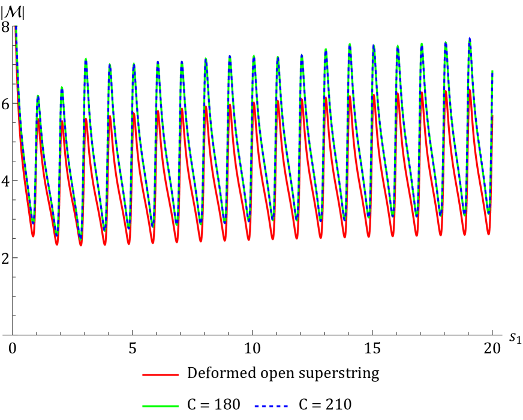This screenshot has width=523, height=420.
Task: Click the x-axis tick label 20
Action: click(x=492, y=348)
